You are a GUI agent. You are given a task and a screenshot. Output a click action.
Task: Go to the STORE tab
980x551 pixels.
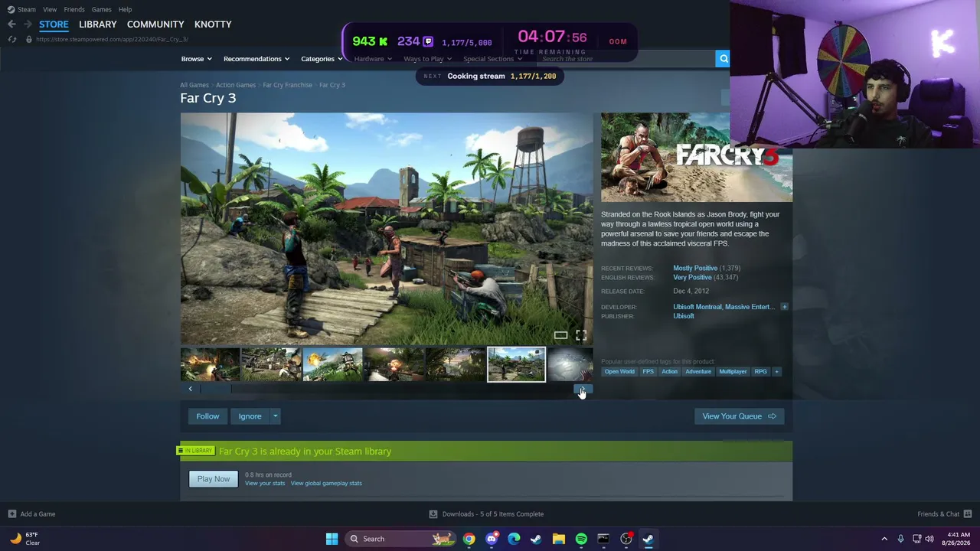click(x=54, y=24)
